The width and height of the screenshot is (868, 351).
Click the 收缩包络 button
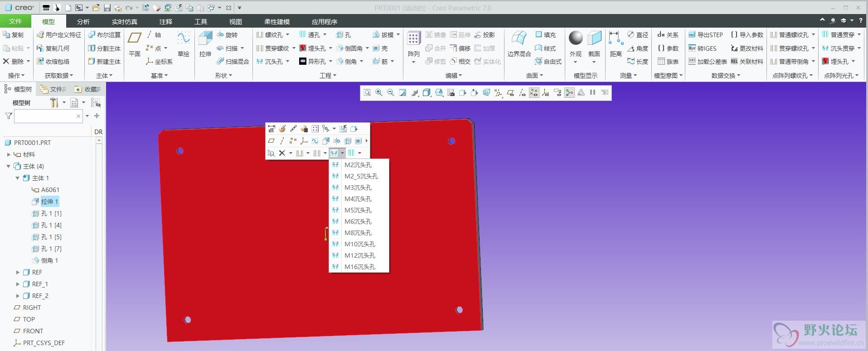53,62
